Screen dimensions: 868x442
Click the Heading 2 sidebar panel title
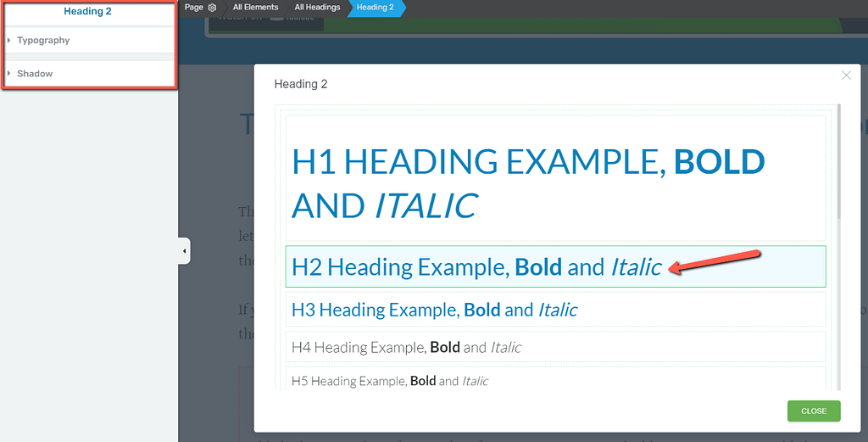point(87,11)
